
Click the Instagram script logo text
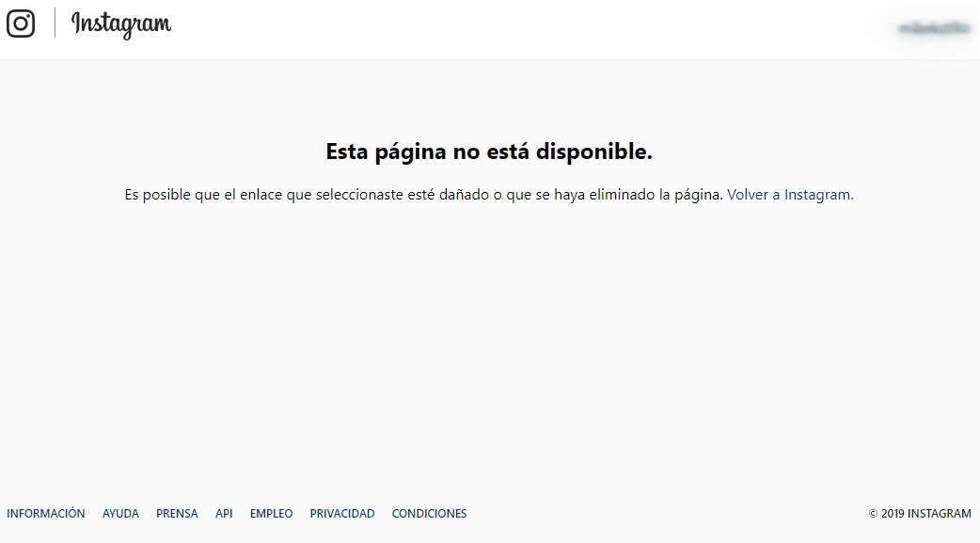coord(121,25)
